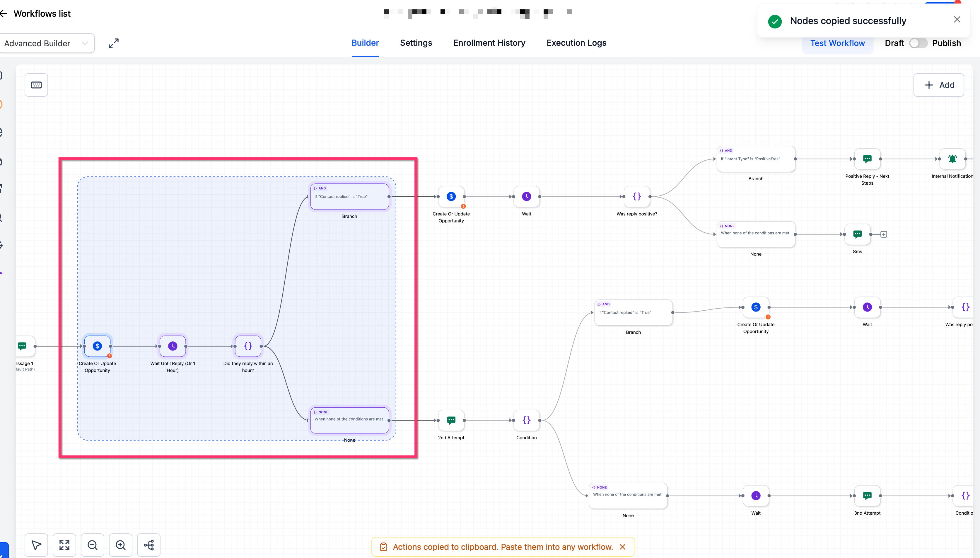Click the Wait node before Was reply positive
The height and width of the screenshot is (558, 980).
[x=527, y=197]
